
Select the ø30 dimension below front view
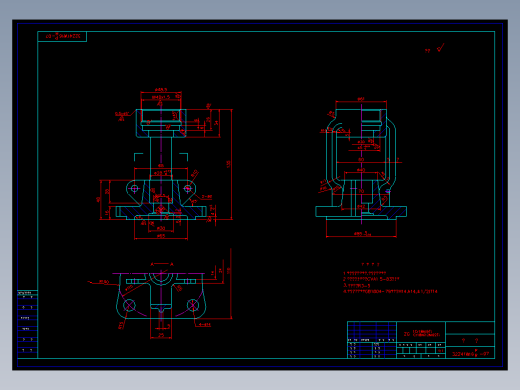(161, 228)
